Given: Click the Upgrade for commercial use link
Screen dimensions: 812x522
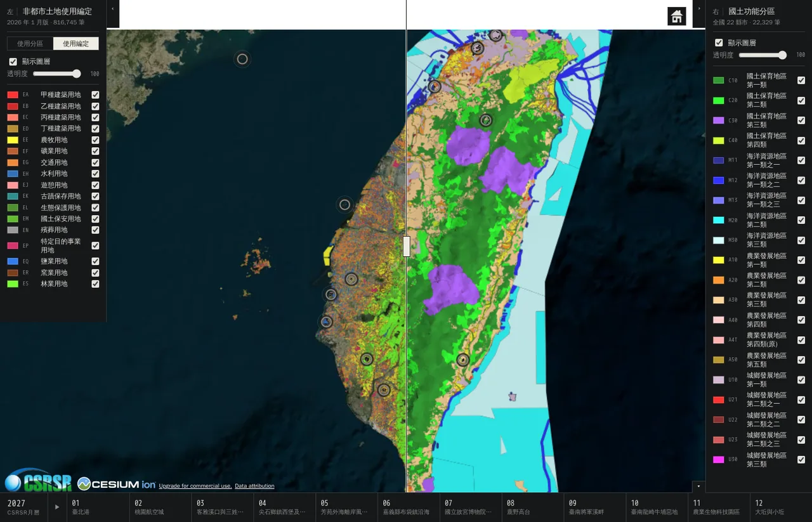Looking at the screenshot, I should point(195,486).
